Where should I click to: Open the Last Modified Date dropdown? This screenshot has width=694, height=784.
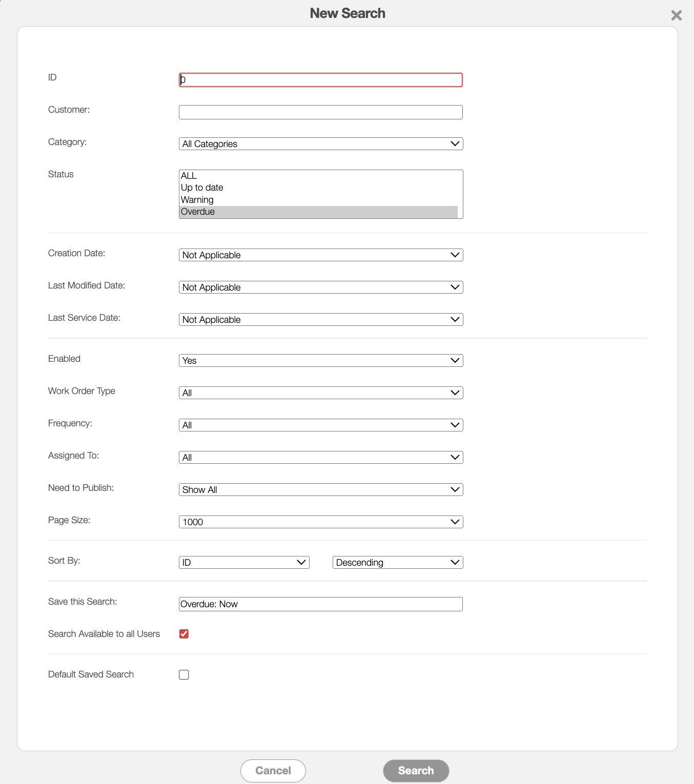pos(321,287)
